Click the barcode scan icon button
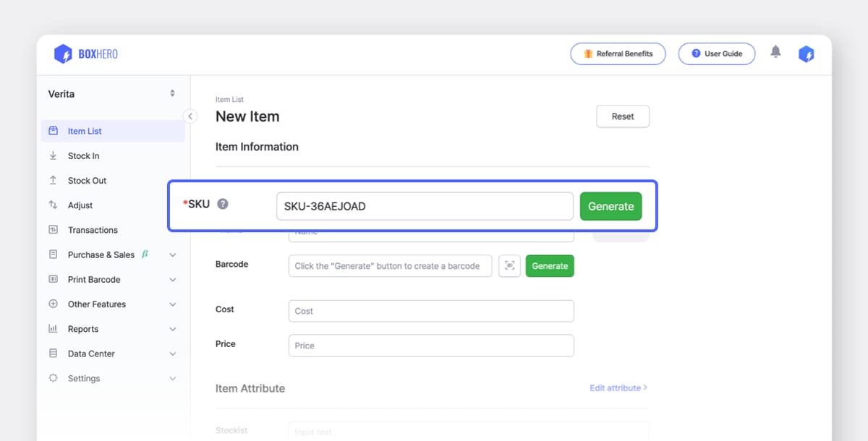The height and width of the screenshot is (441, 868). (509, 266)
